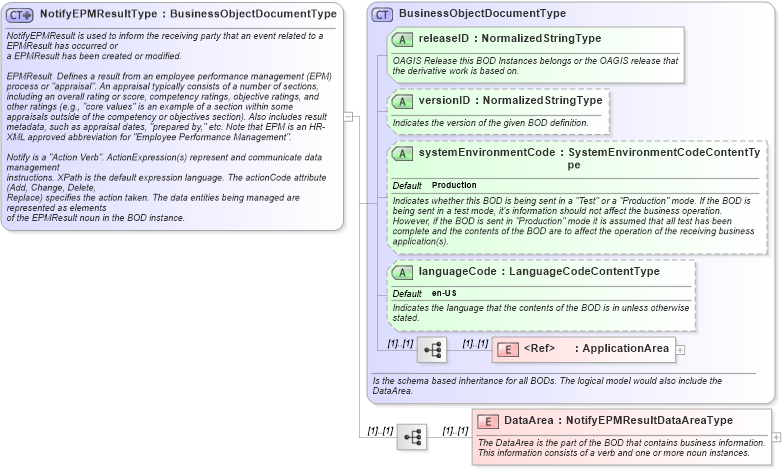Select systemEnvironmentCode attribute name
Image resolution: width=782 pixels, height=469 pixels.
pos(487,152)
